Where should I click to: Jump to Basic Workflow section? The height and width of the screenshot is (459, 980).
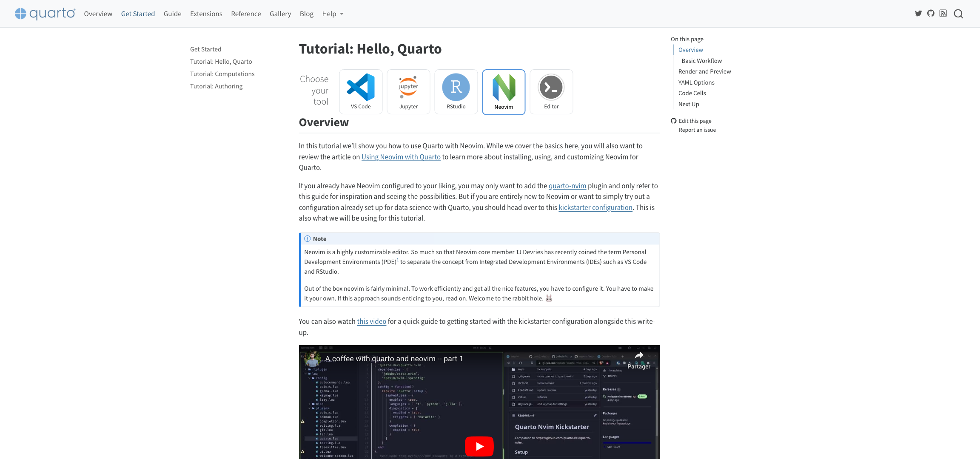point(702,61)
